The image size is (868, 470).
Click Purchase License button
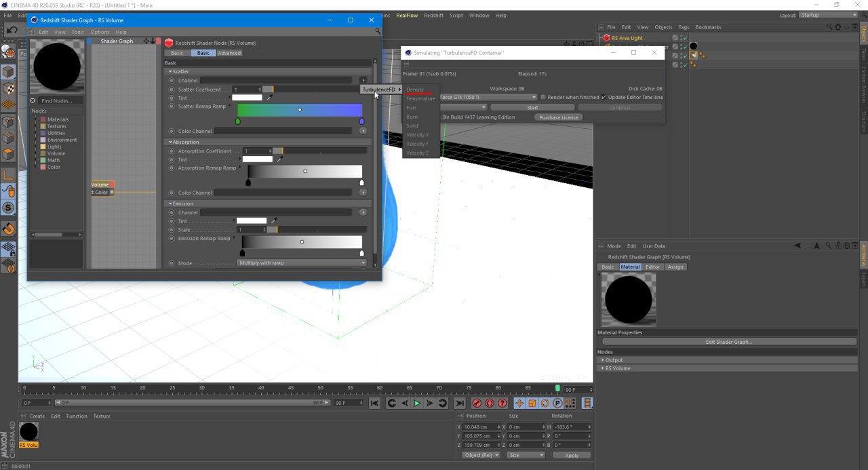click(559, 117)
